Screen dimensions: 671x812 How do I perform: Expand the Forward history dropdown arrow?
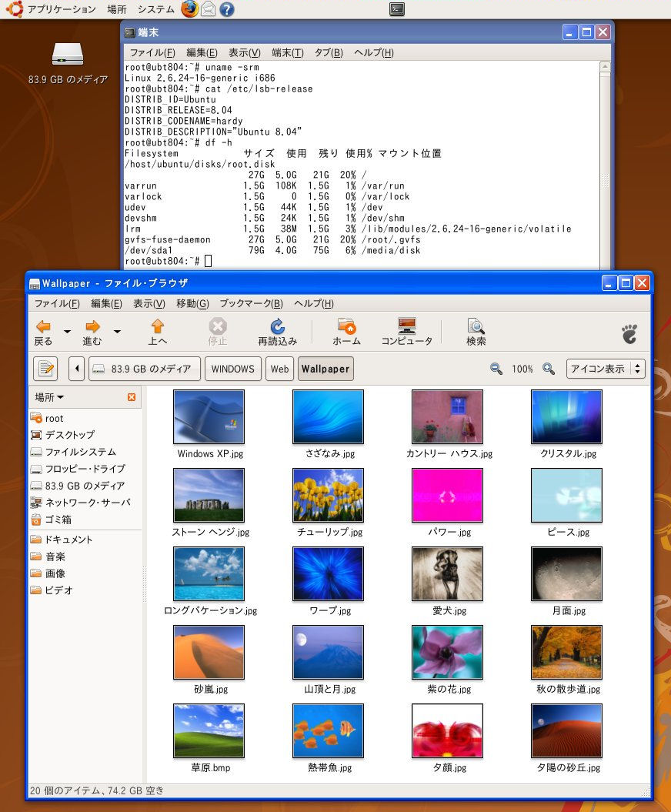point(117,332)
